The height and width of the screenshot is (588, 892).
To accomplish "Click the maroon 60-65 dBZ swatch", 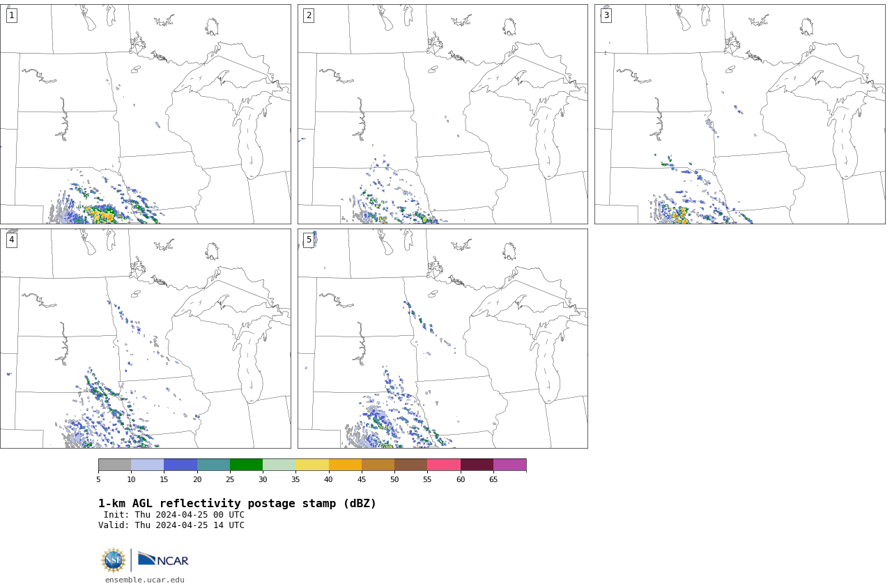I will click(477, 465).
